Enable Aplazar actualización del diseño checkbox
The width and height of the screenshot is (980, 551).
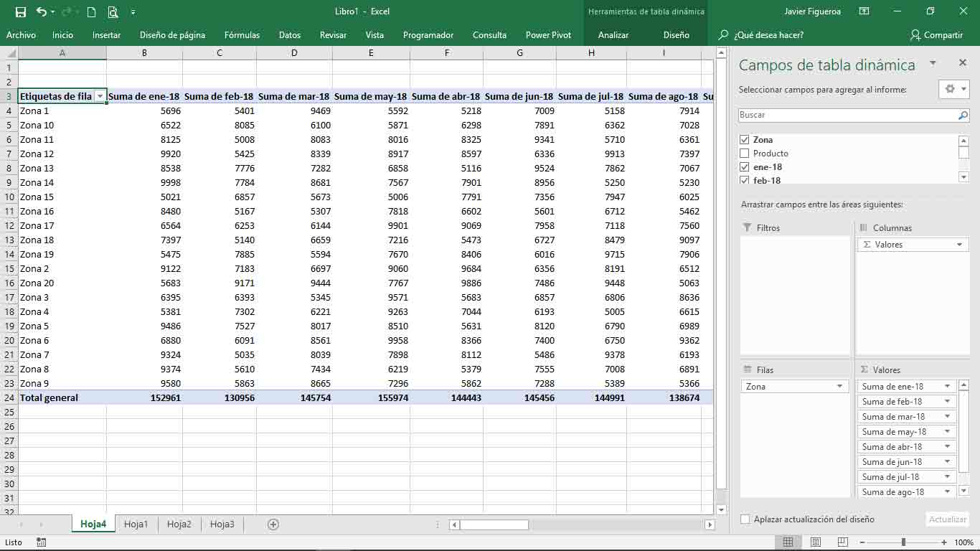pyautogui.click(x=745, y=519)
